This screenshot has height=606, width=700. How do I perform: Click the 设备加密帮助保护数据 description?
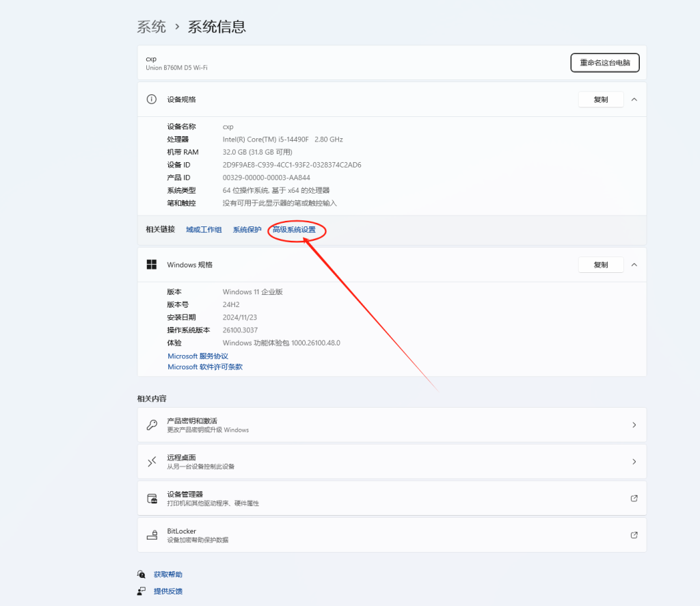point(198,540)
